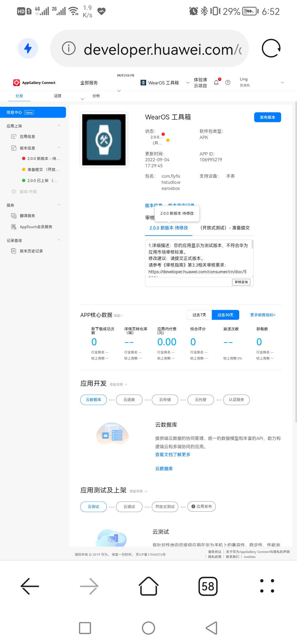Expand the 我的应用 dropdown chevron
The width and height of the screenshot is (297, 644).
(119, 91)
